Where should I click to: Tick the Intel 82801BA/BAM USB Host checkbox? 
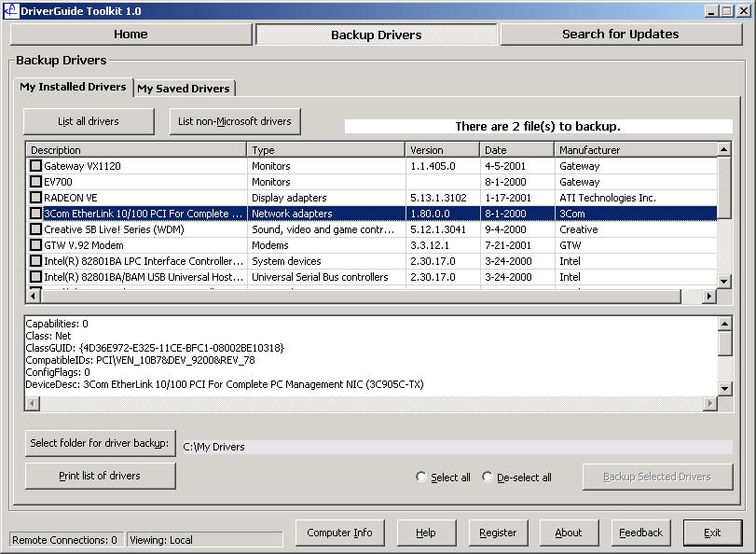click(x=35, y=277)
